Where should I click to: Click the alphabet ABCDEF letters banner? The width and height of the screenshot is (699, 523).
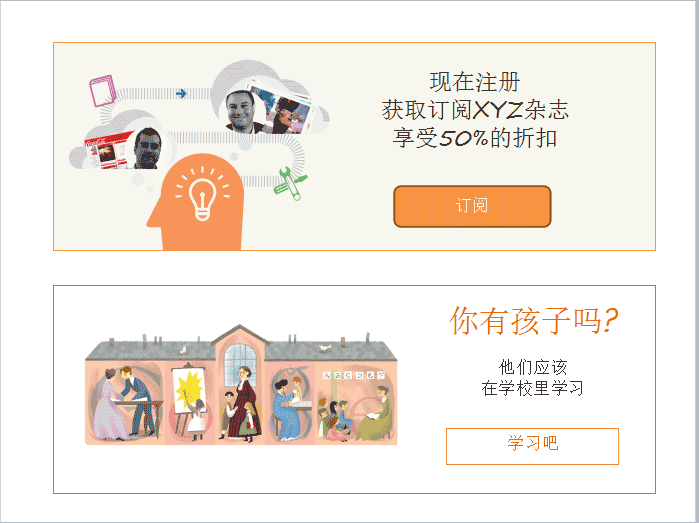pos(354,375)
